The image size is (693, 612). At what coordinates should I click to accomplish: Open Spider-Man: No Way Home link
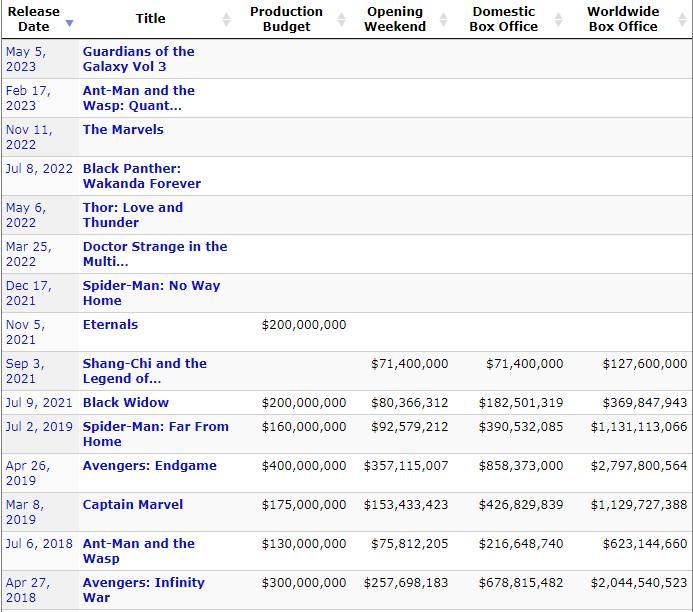click(x=151, y=293)
